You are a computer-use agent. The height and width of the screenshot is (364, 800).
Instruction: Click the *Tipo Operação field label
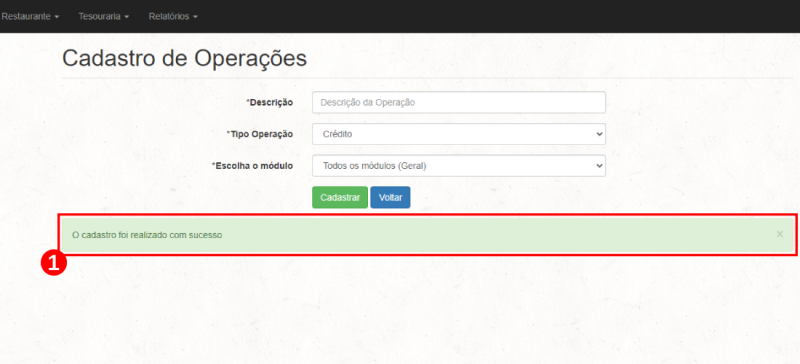[260, 134]
